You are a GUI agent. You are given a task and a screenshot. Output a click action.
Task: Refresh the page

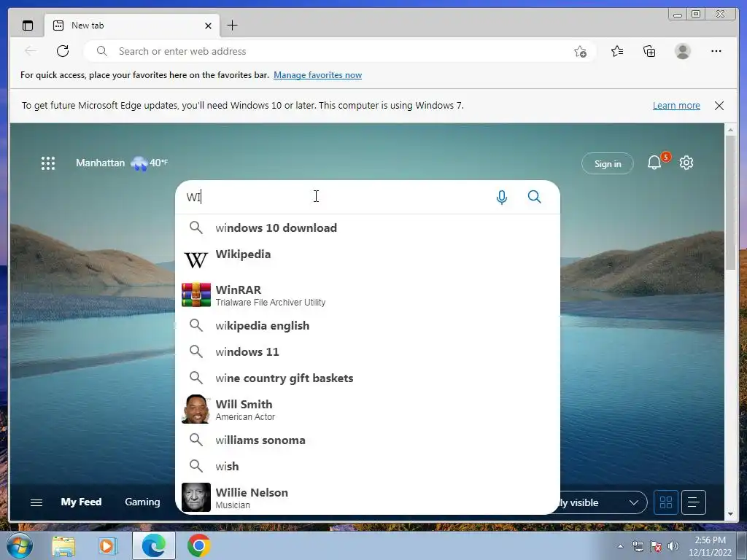pos(63,51)
